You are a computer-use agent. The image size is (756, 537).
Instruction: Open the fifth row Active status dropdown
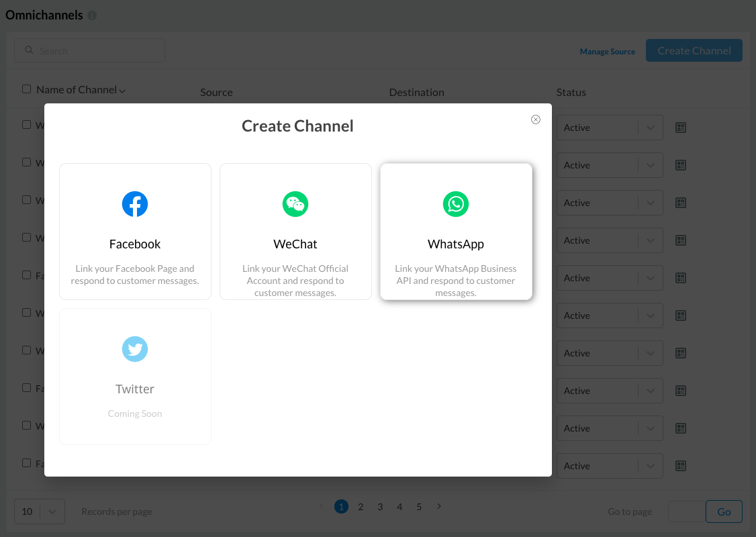[x=610, y=278]
